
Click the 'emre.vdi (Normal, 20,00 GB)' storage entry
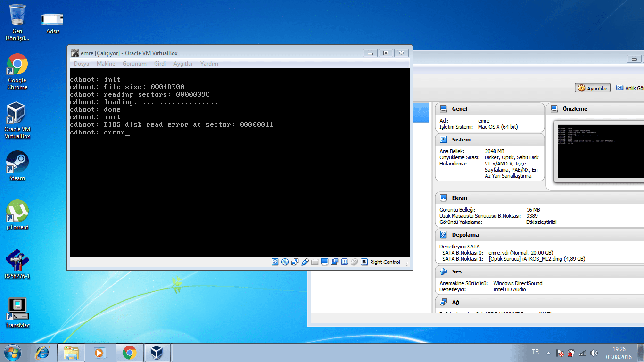[520, 253]
